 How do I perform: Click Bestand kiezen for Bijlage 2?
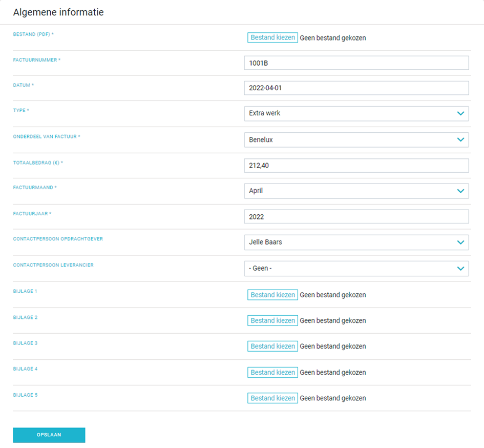(x=272, y=321)
